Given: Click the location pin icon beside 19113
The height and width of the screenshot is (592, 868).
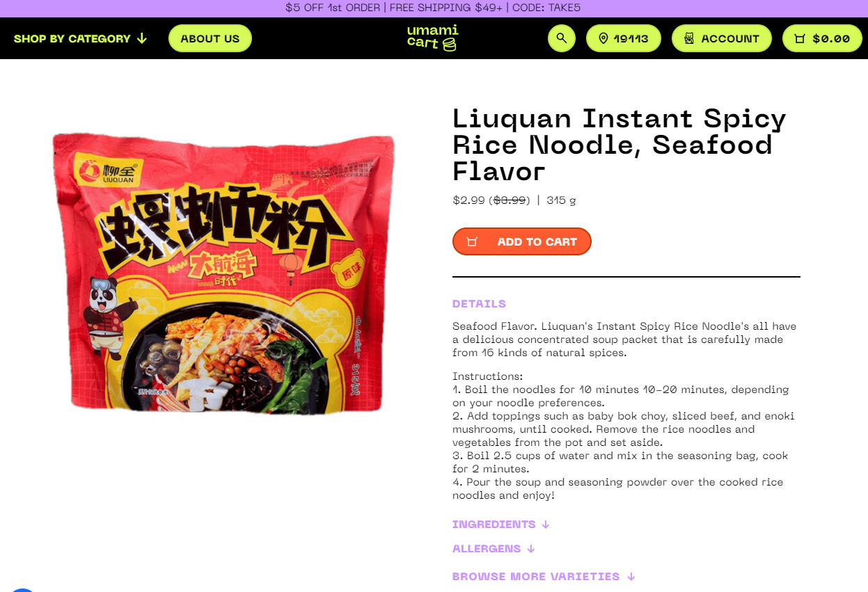Looking at the screenshot, I should (603, 38).
